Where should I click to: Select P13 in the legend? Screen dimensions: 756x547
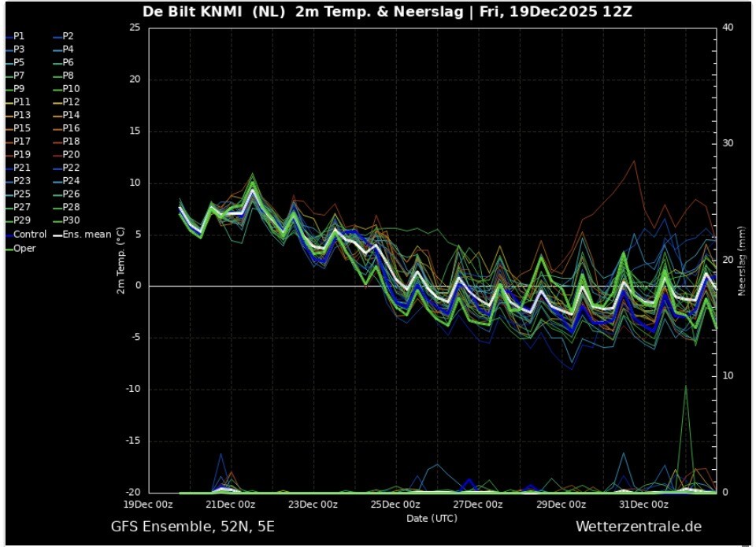pos(18,115)
